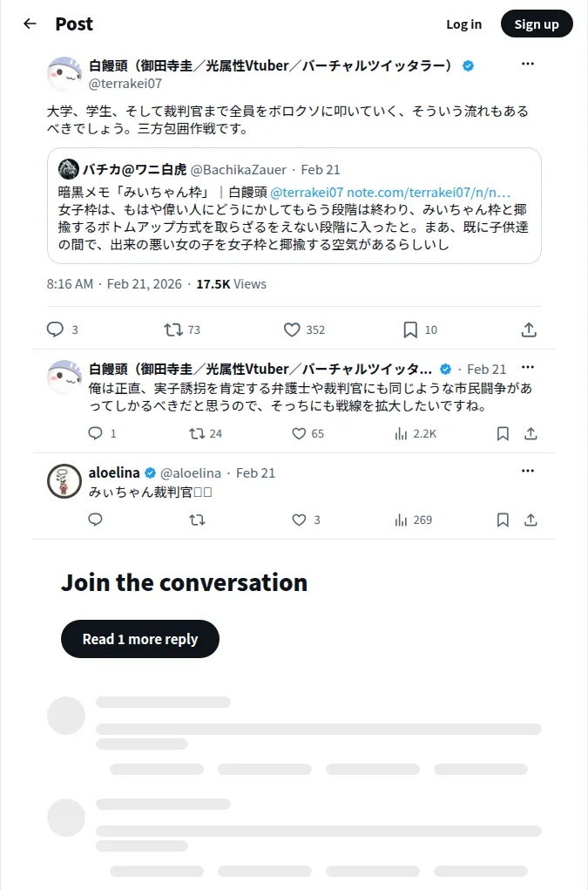This screenshot has width=588, height=890.
Task: Repost the main post with 73 reposts
Action: tap(173, 330)
